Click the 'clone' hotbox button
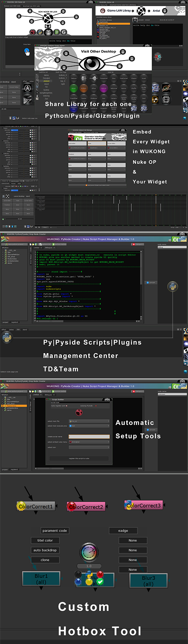Screen dimensions: 188x644 tap(45, 560)
